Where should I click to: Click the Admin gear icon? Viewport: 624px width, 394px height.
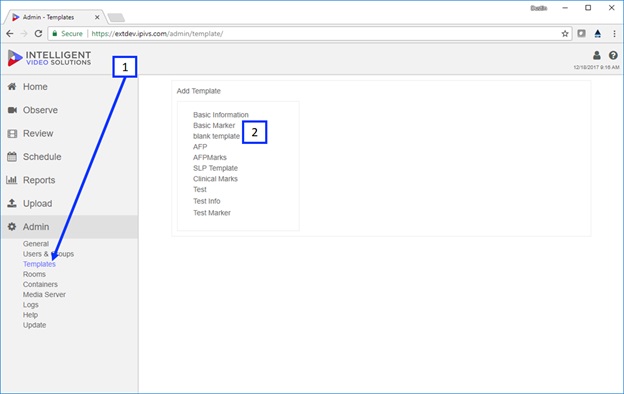[12, 227]
